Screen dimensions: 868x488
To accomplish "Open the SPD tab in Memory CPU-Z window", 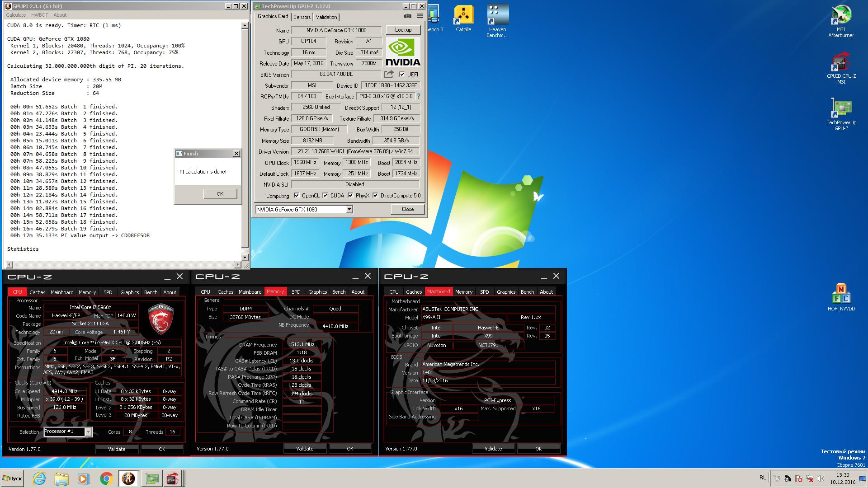I will pos(296,292).
